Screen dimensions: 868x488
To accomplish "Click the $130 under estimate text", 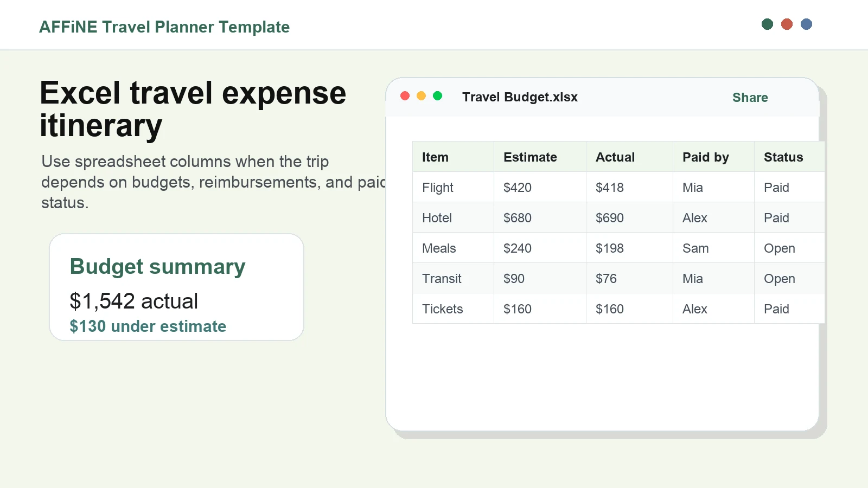I will 148,326.
